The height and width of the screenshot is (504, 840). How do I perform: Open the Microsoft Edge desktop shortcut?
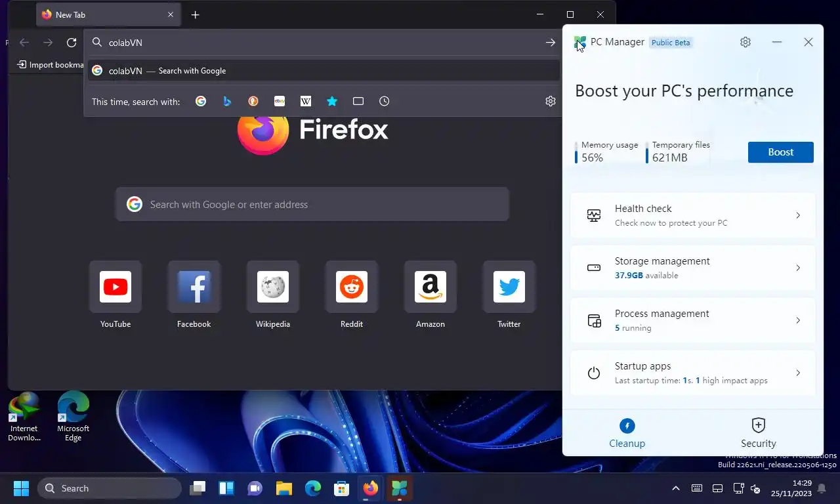click(73, 417)
